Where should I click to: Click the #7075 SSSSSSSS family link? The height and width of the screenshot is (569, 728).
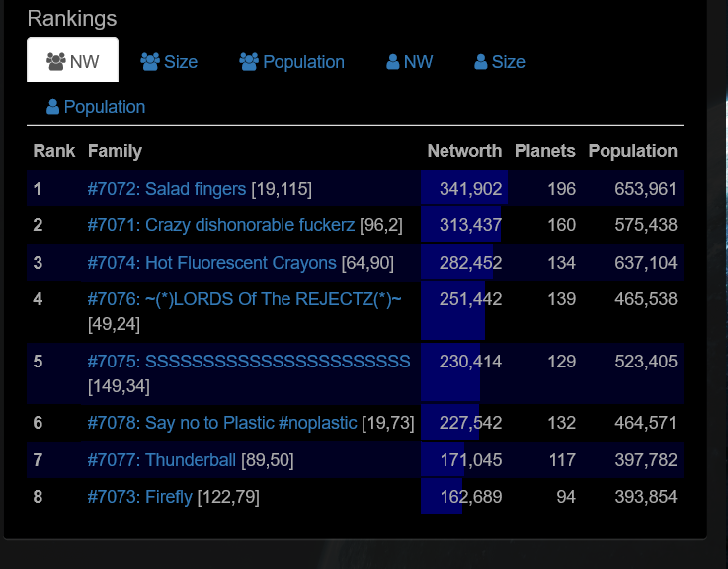click(248, 362)
